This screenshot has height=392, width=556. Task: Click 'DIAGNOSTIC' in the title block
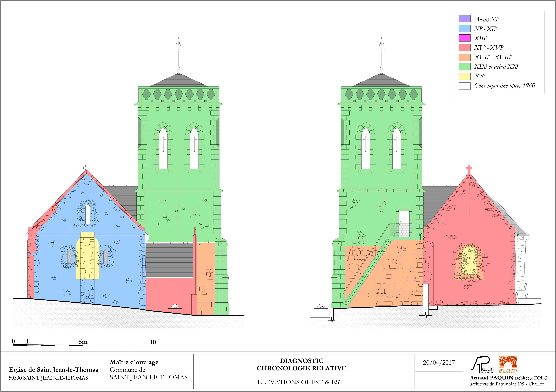[x=301, y=361]
